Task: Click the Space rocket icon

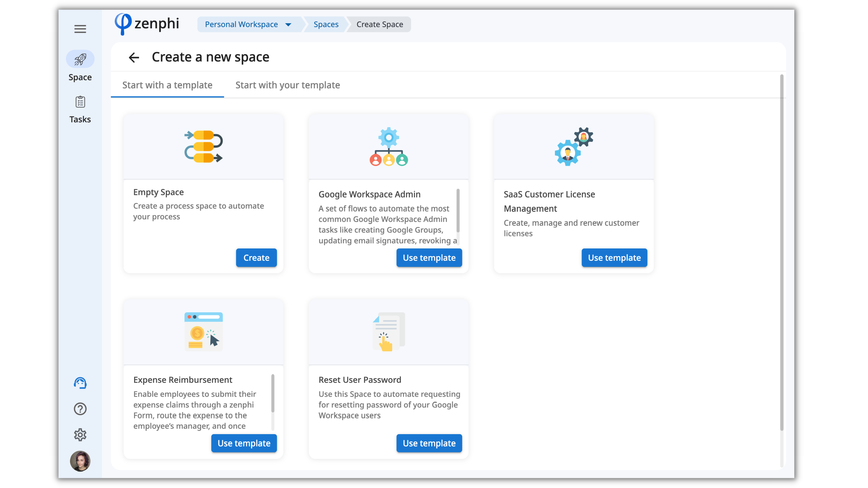Action: point(80,60)
